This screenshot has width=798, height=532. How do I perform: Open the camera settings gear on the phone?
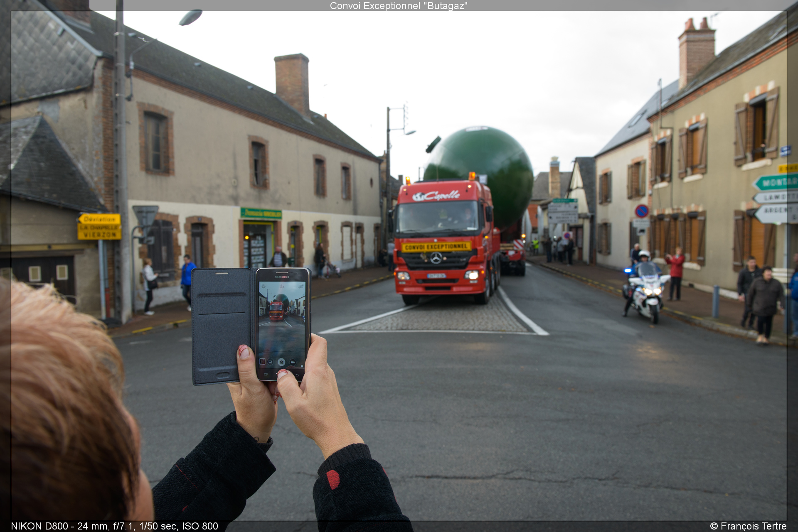(x=264, y=286)
